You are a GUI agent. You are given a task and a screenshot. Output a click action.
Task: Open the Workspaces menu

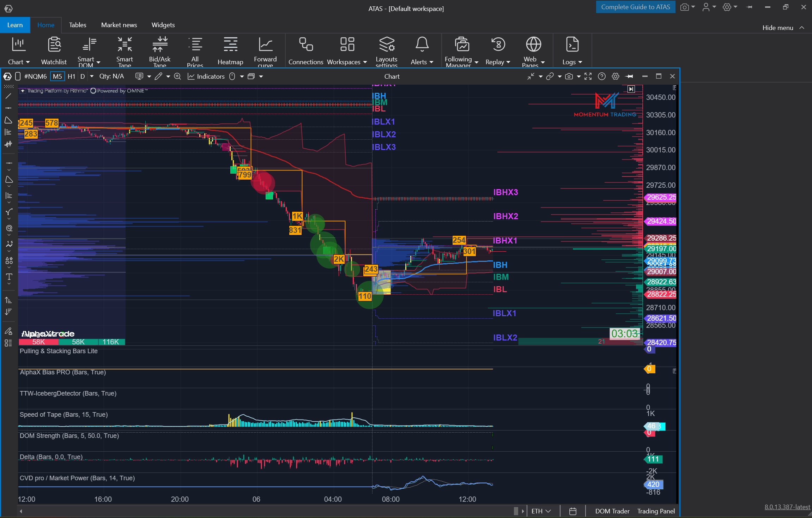[x=347, y=51]
